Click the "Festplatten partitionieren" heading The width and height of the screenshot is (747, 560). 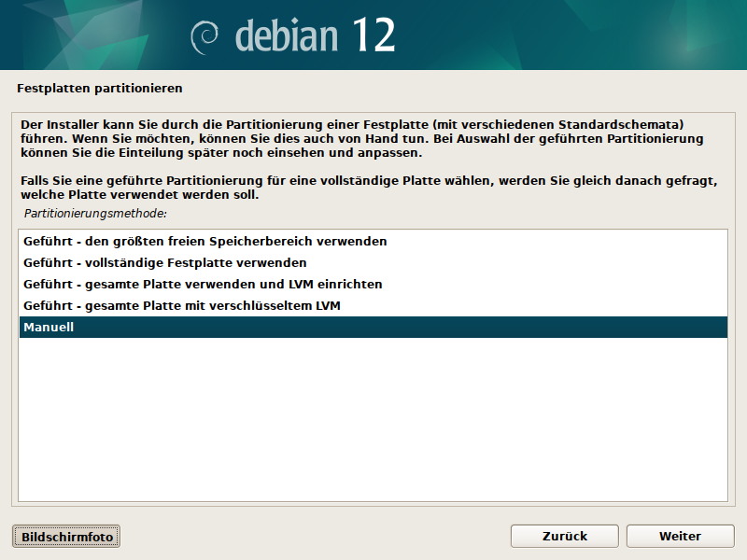99,89
